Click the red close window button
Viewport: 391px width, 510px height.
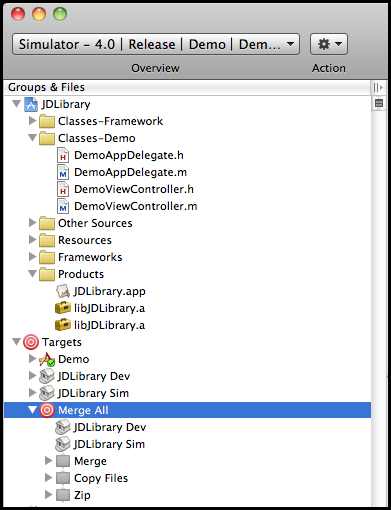coord(18,14)
